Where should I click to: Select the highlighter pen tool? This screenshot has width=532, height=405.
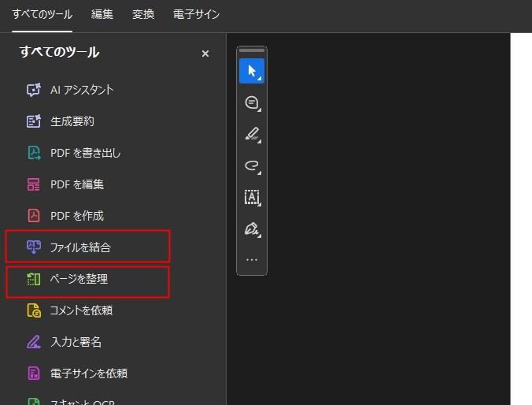tap(252, 134)
